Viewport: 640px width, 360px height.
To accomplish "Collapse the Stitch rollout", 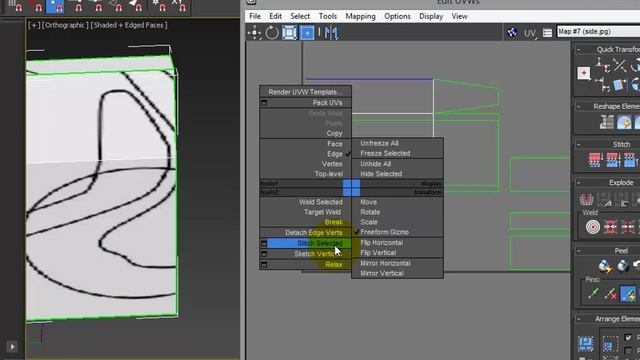I will tap(579, 144).
